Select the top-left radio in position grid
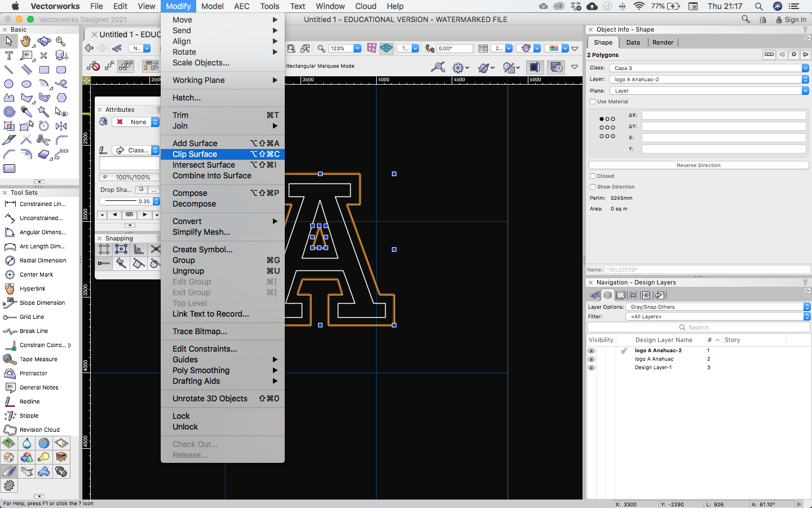Image resolution: width=812 pixels, height=508 pixels. [602, 119]
